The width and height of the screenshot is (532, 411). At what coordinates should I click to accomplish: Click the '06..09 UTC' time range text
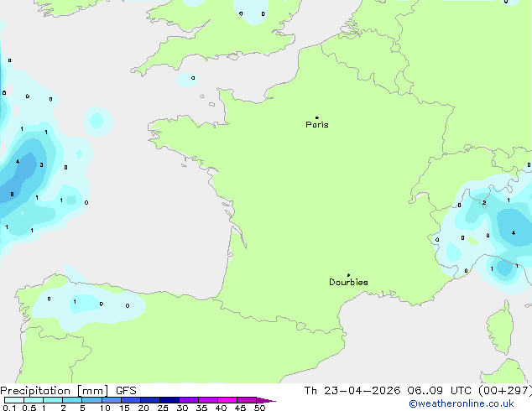440,391
